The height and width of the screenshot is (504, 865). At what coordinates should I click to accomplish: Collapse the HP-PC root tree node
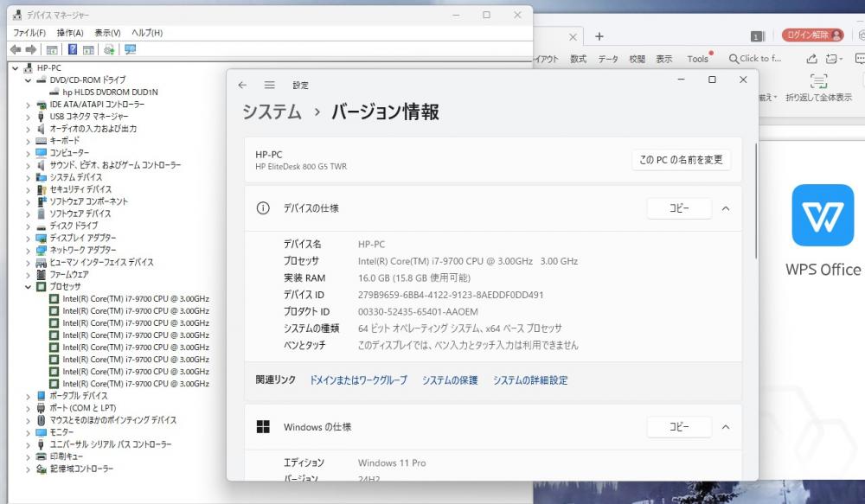[x=16, y=68]
